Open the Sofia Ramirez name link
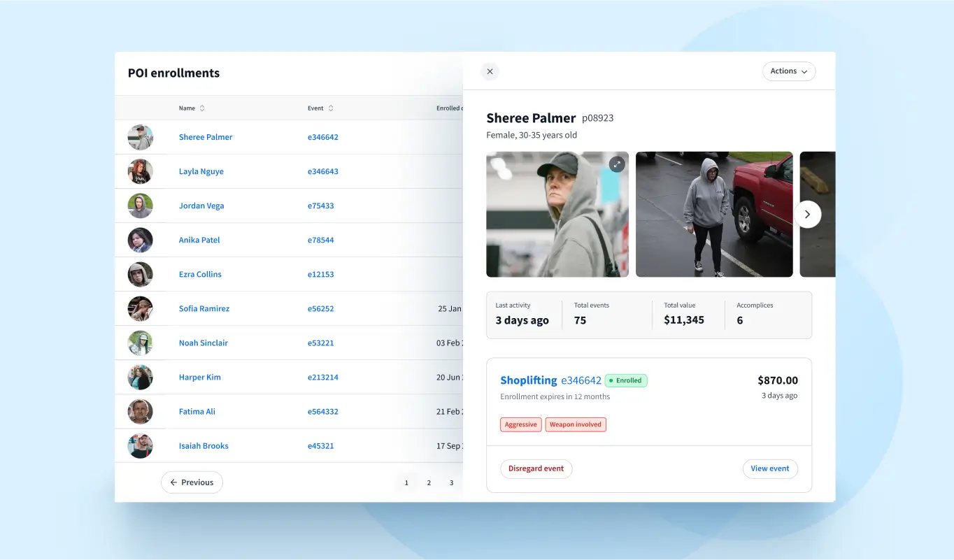 pos(204,308)
